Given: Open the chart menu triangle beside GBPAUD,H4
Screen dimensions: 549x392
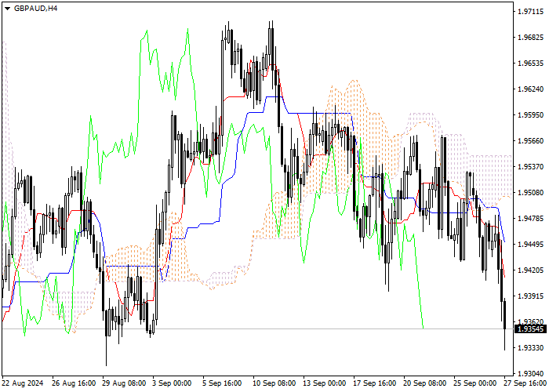Looking at the screenshot, I should tap(7, 9).
